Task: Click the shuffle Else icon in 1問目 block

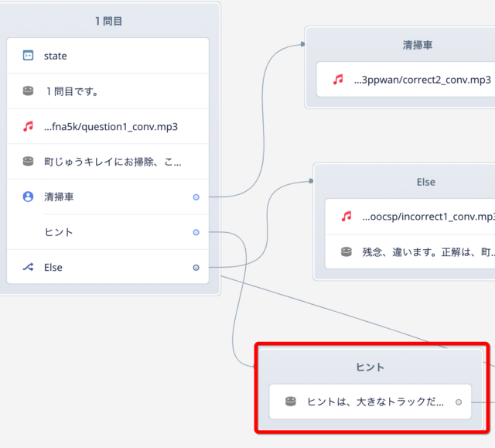Action: click(28, 268)
